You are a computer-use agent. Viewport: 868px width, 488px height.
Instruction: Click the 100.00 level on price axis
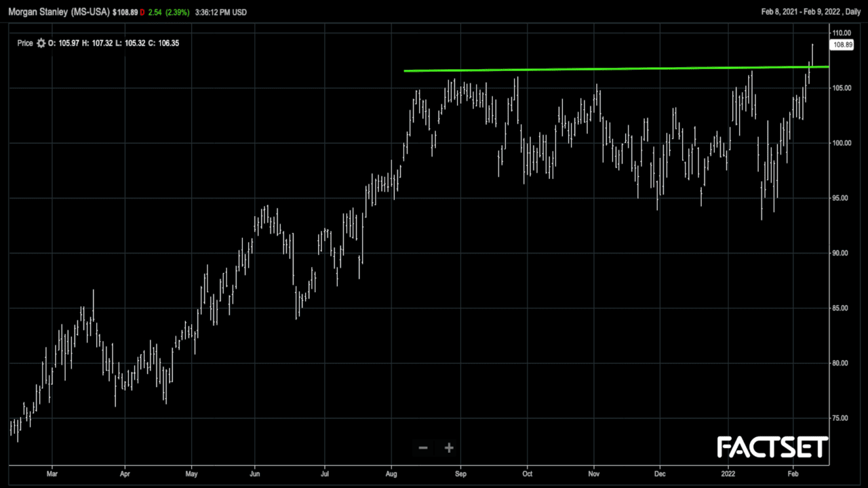tap(842, 143)
